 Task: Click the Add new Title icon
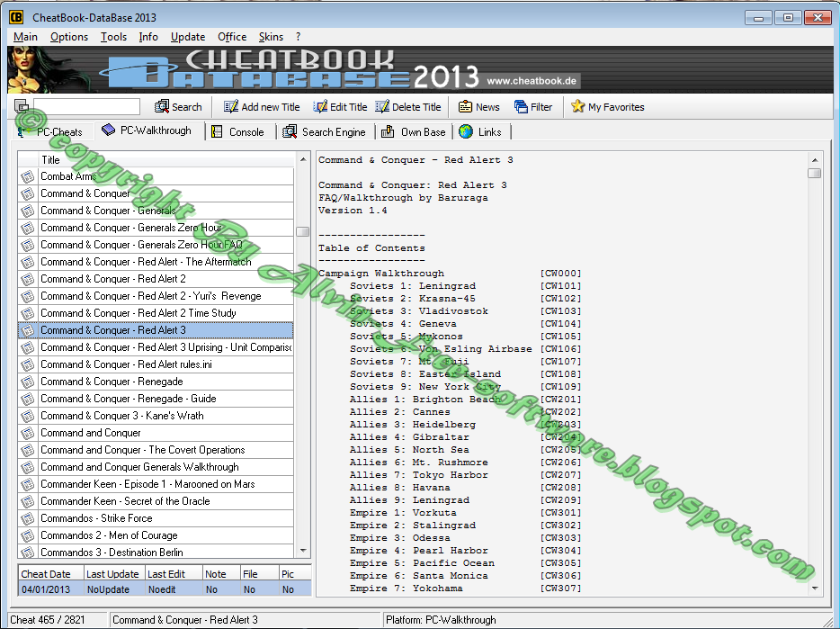(231, 106)
